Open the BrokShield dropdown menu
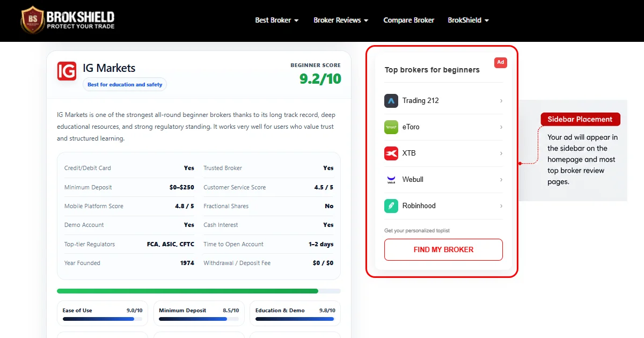This screenshot has height=338, width=644. 469,20
